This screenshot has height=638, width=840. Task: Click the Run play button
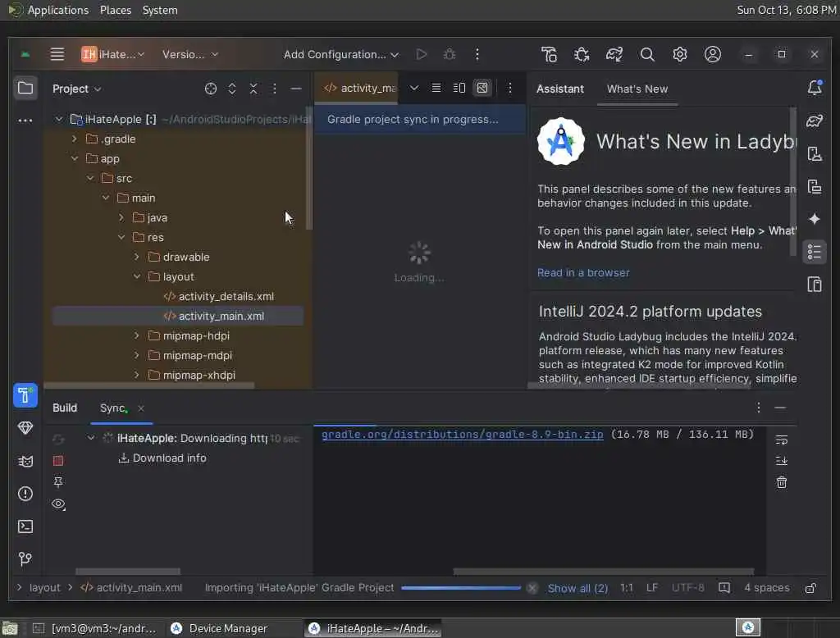pyautogui.click(x=422, y=54)
